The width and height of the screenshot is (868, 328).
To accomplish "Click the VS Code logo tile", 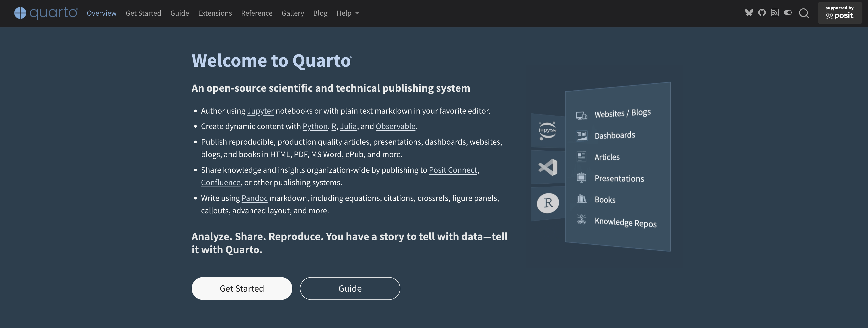I will click(548, 167).
